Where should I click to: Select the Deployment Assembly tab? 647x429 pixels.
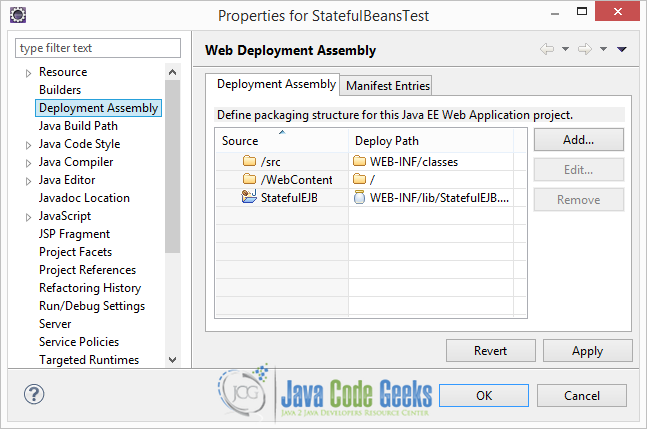[x=273, y=84]
